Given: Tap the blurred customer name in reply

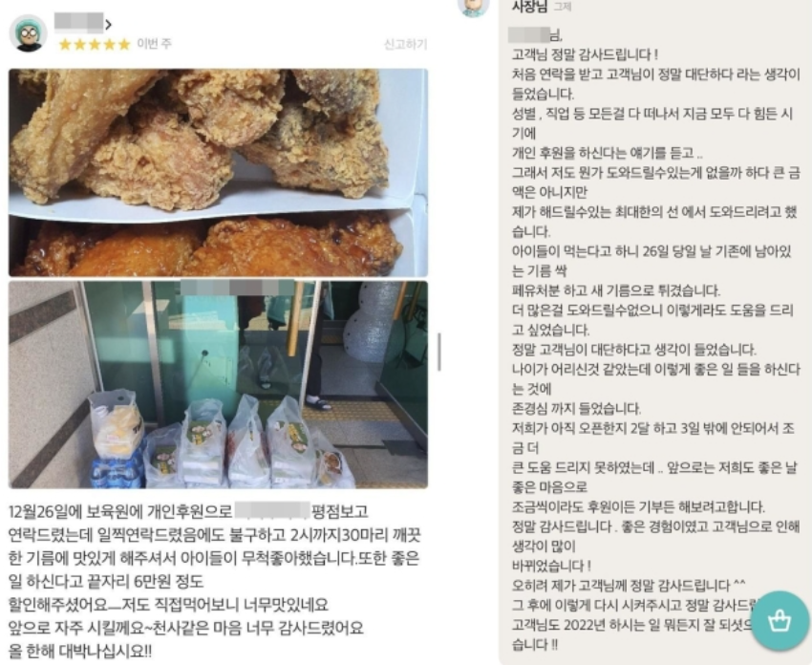Looking at the screenshot, I should click(x=528, y=35).
